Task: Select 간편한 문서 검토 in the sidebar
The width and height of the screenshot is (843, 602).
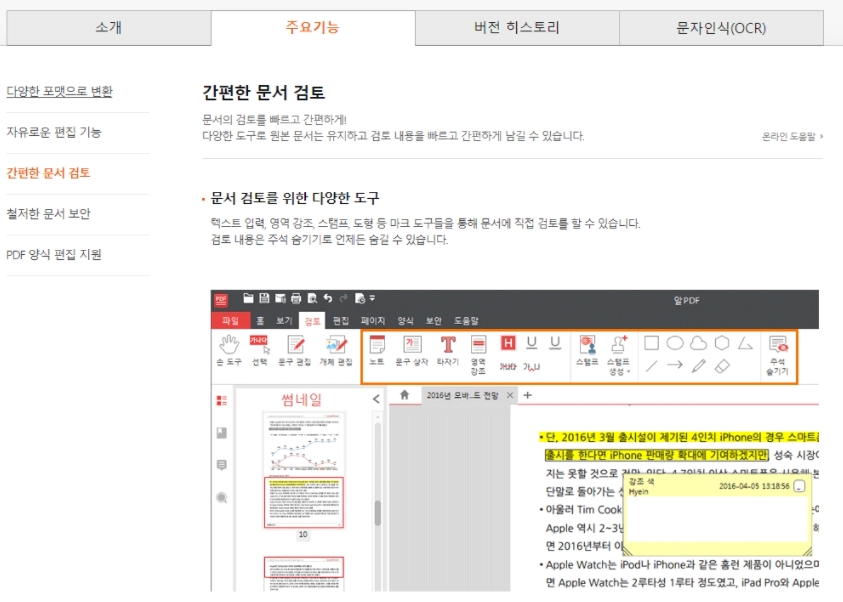Action: (x=48, y=173)
